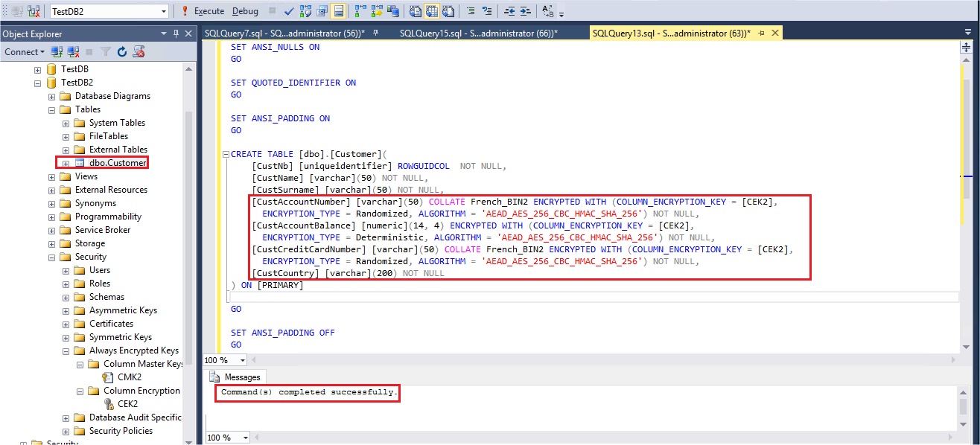Viewport: 980px width, 445px height.
Task: Toggle IntelliSense enabled icon
Action: pos(339,11)
